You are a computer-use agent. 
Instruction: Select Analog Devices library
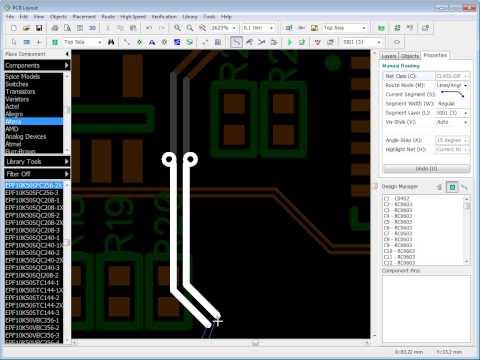point(34,137)
